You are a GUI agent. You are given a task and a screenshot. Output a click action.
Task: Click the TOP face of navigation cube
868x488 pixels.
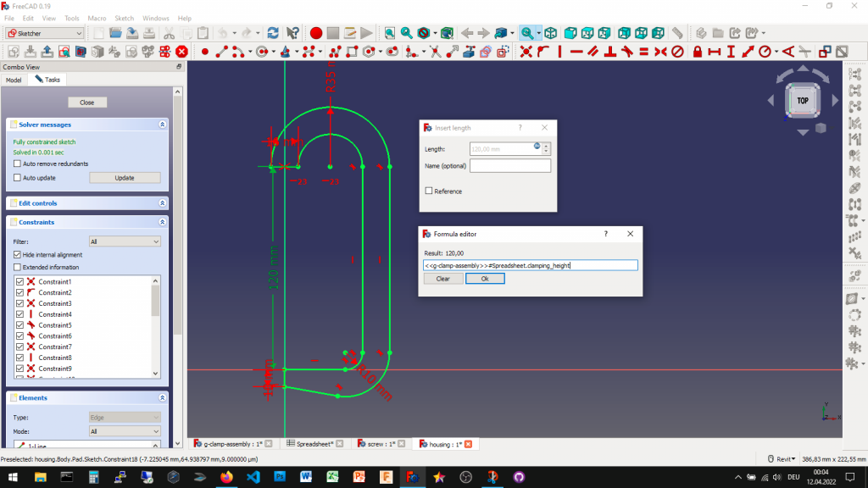click(x=803, y=101)
